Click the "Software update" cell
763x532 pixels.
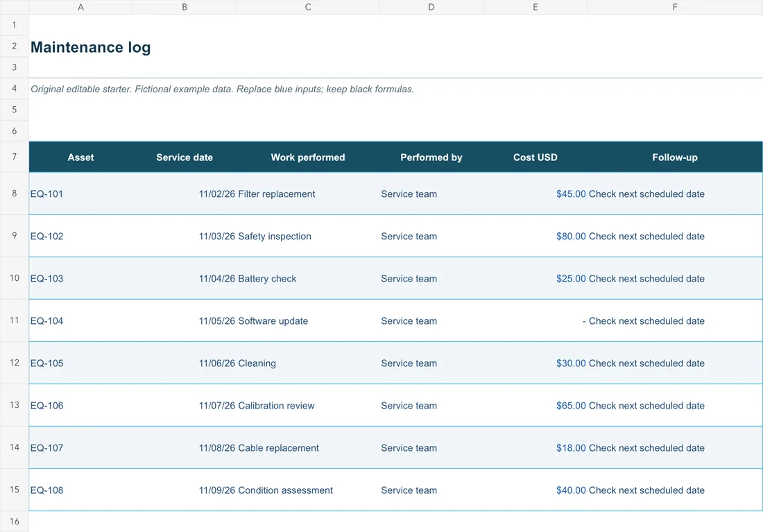point(308,320)
